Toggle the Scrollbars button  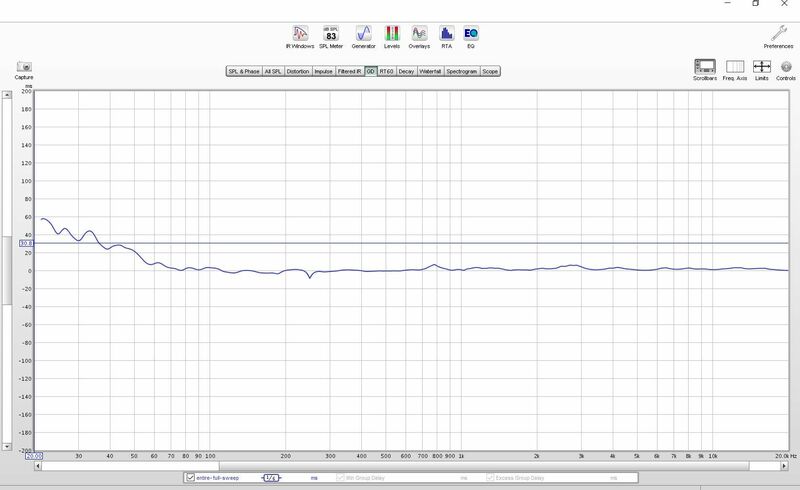[x=705, y=70]
